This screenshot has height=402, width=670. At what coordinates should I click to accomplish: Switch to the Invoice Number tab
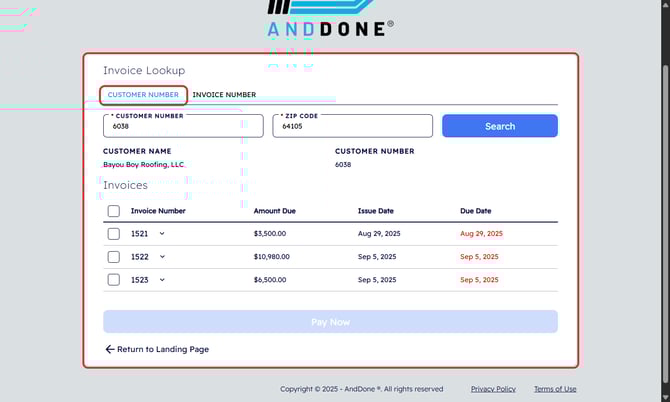tap(224, 95)
